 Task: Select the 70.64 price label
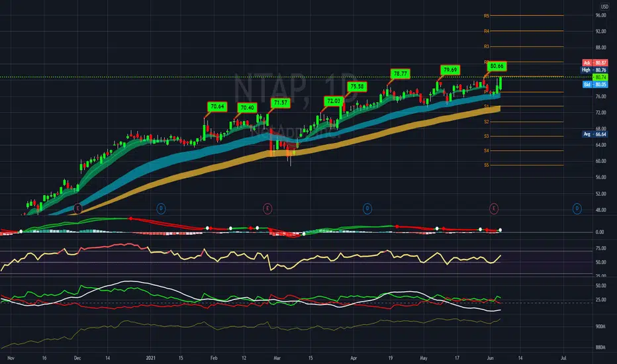(217, 107)
